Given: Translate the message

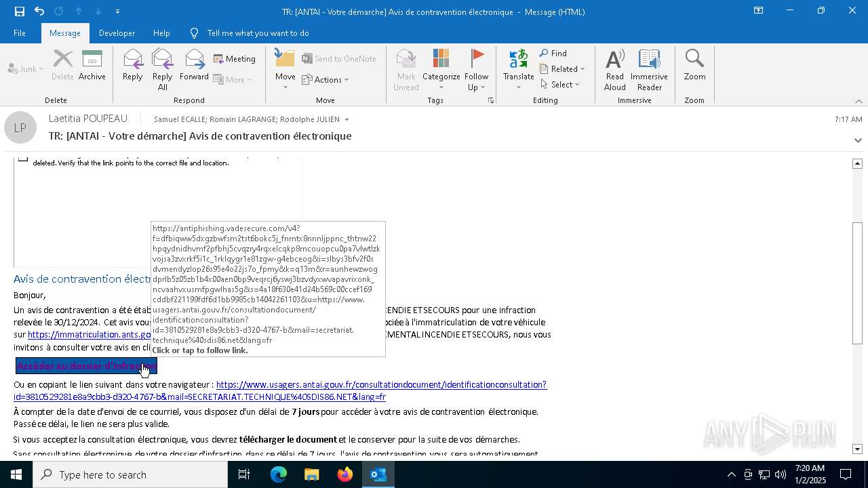Looking at the screenshot, I should pos(519,70).
